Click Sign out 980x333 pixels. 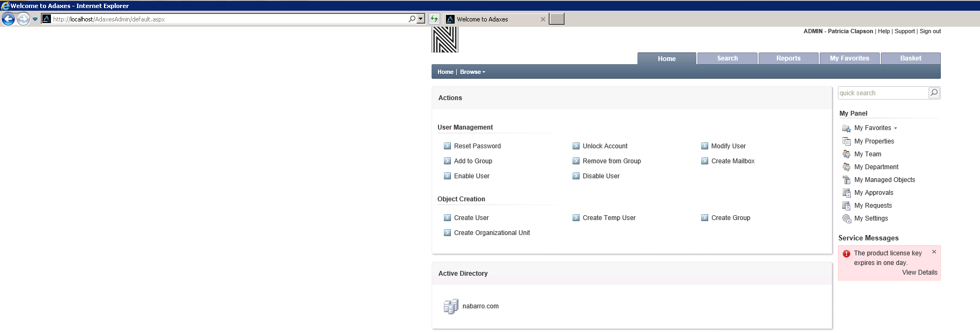(930, 31)
